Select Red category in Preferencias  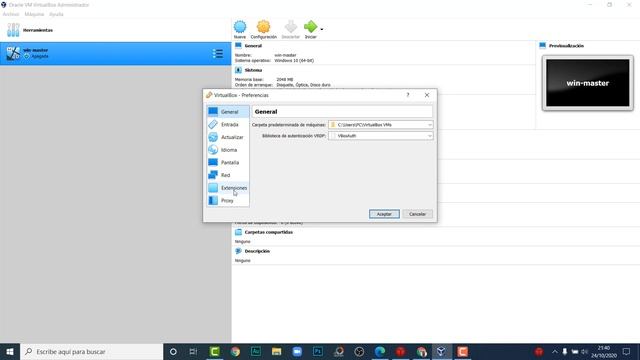point(228,175)
